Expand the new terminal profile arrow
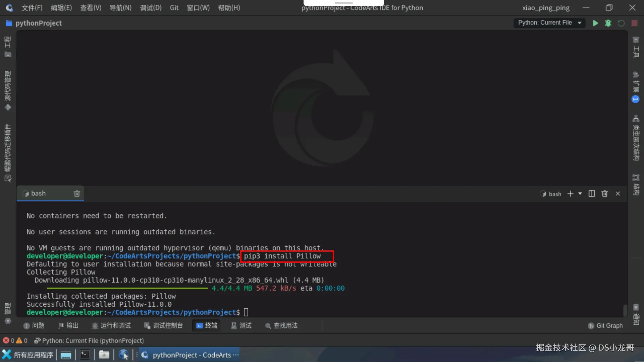644x362 pixels. (580, 194)
